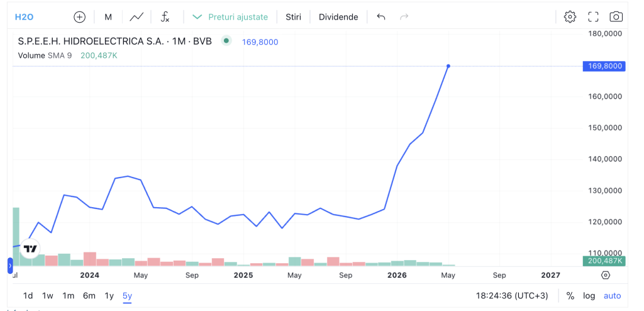
Task: Open time axis settings hexagon icon
Action: 606,275
